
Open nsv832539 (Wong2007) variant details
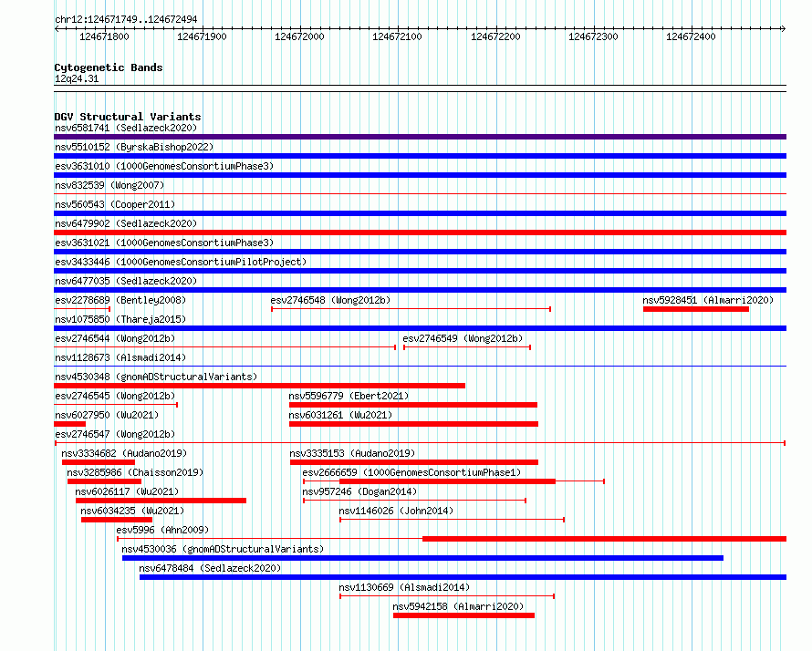(109, 185)
